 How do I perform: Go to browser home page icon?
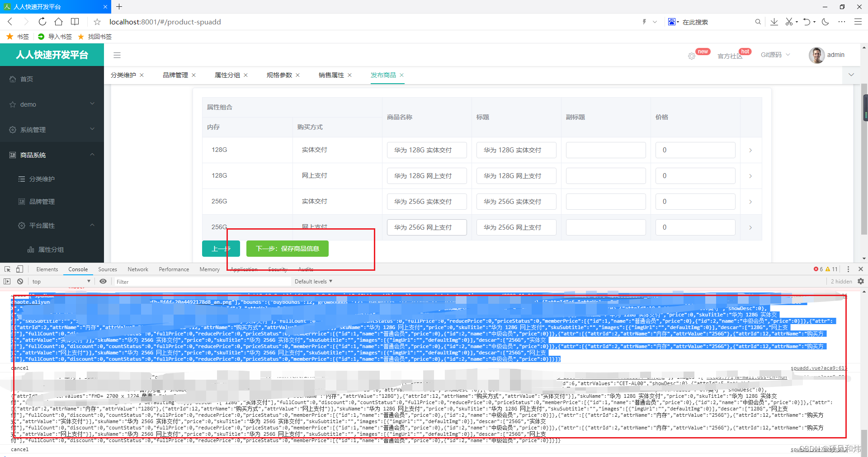[58, 22]
